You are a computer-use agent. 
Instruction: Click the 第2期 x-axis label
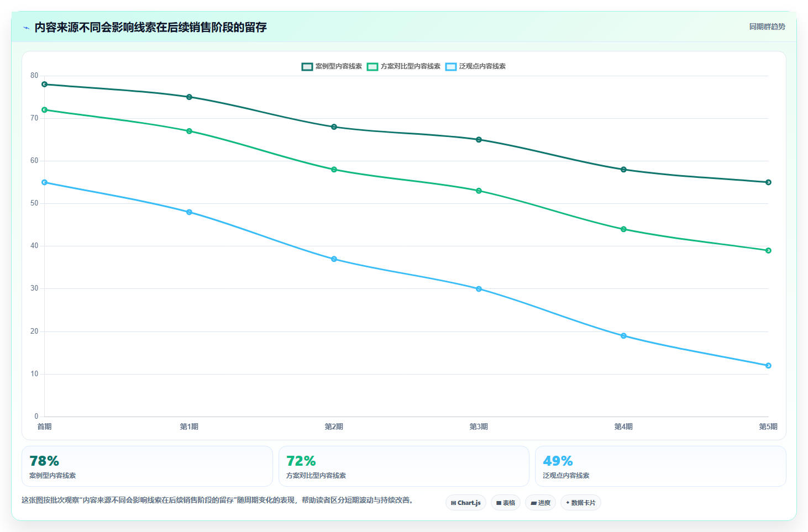(x=334, y=426)
